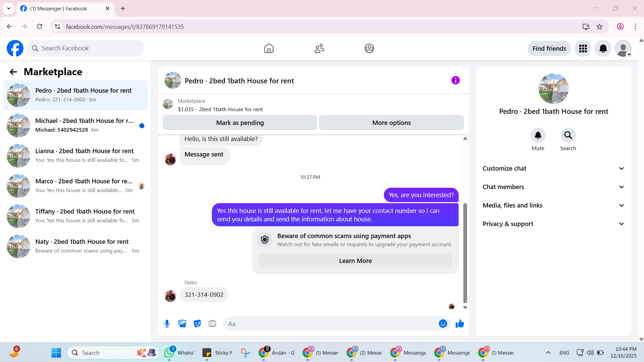
Task: Open the $1,035 listing link
Action: (x=220, y=109)
